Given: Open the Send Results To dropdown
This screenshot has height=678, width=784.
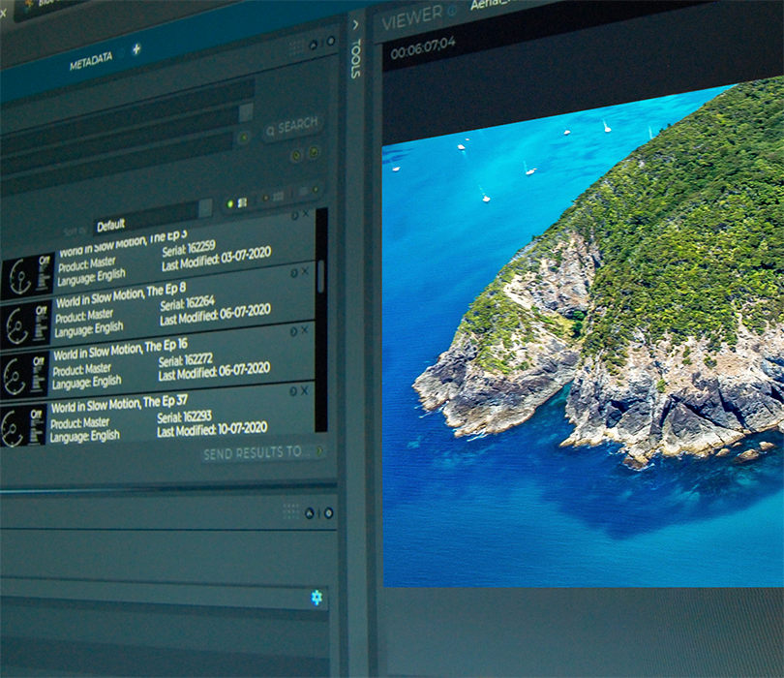Looking at the screenshot, I should tap(263, 452).
